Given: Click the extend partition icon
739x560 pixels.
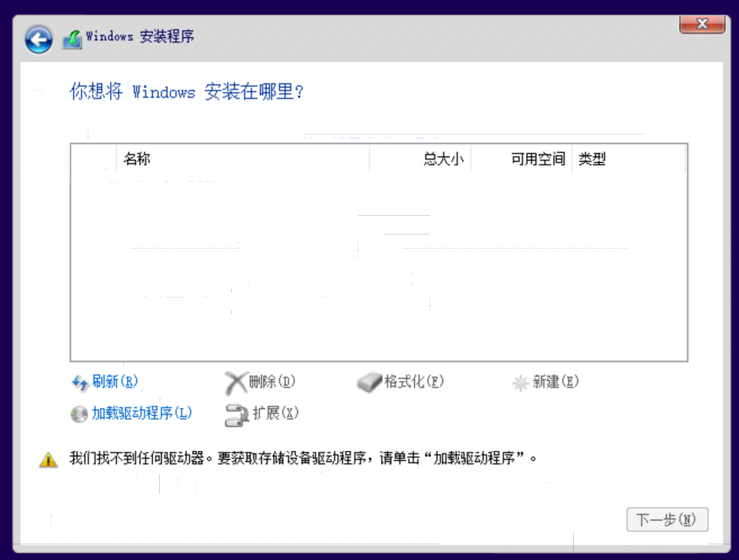Looking at the screenshot, I should tap(236, 415).
